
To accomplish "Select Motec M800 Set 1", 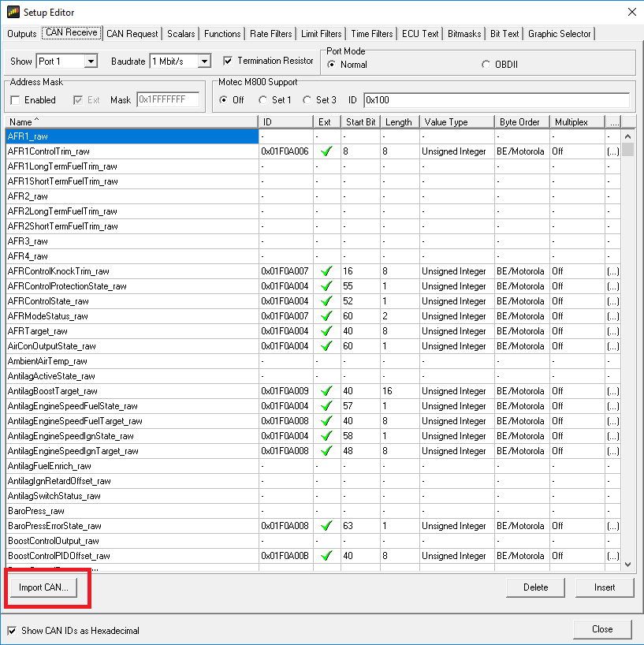I will pyautogui.click(x=262, y=100).
